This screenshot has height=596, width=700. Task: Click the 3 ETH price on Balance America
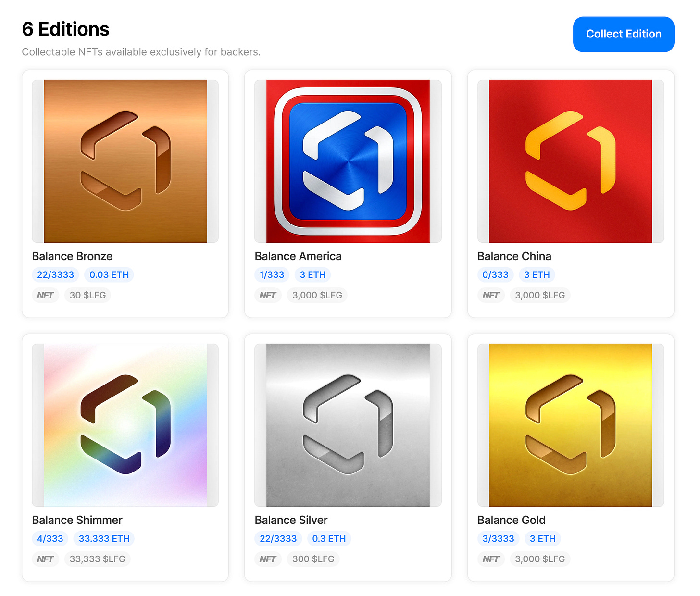click(x=312, y=275)
